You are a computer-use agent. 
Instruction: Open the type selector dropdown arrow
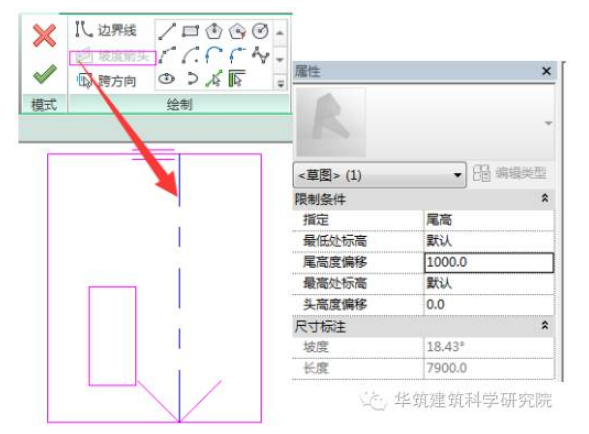548,123
